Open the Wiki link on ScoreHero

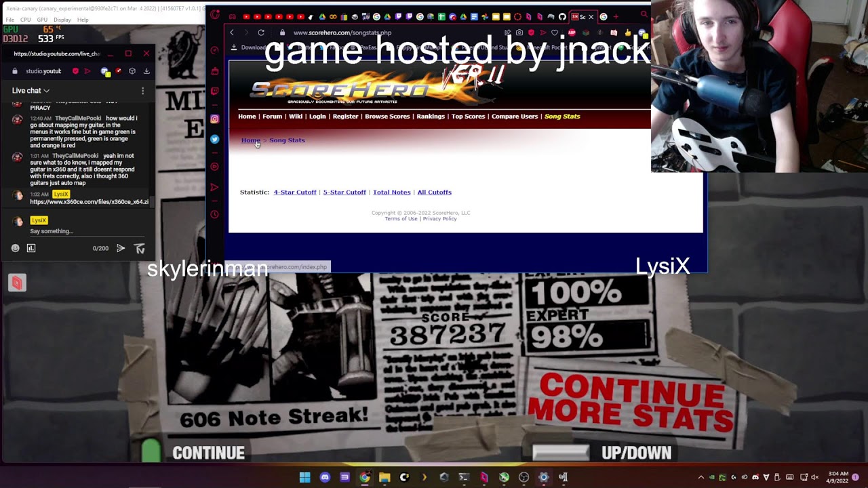296,117
